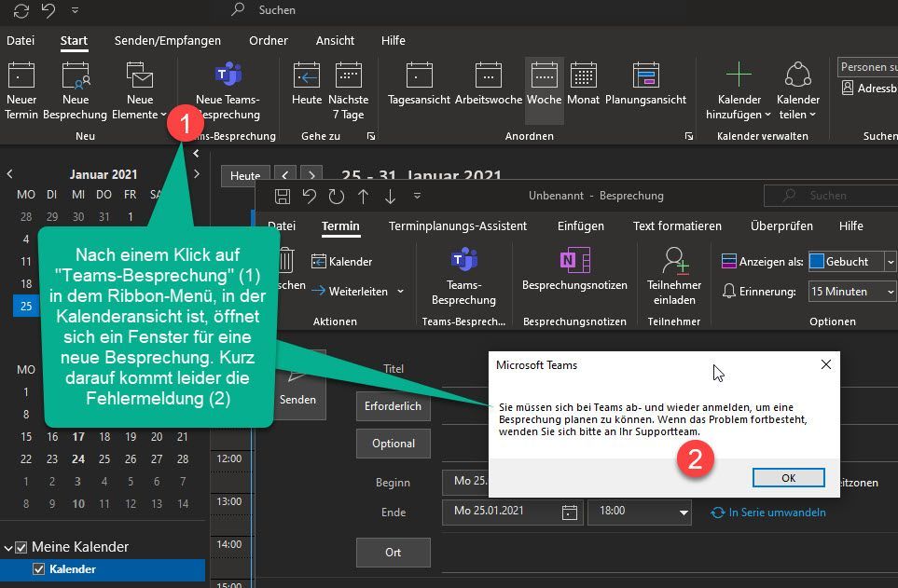The height and width of the screenshot is (588, 898).
Task: Create a Neuer Termin appointment
Action: [21, 91]
